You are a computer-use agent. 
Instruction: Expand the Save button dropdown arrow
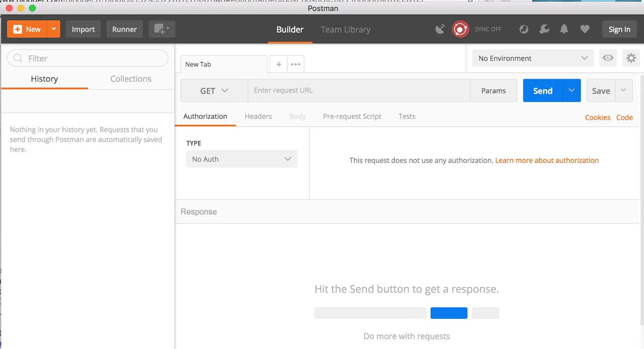tap(623, 90)
